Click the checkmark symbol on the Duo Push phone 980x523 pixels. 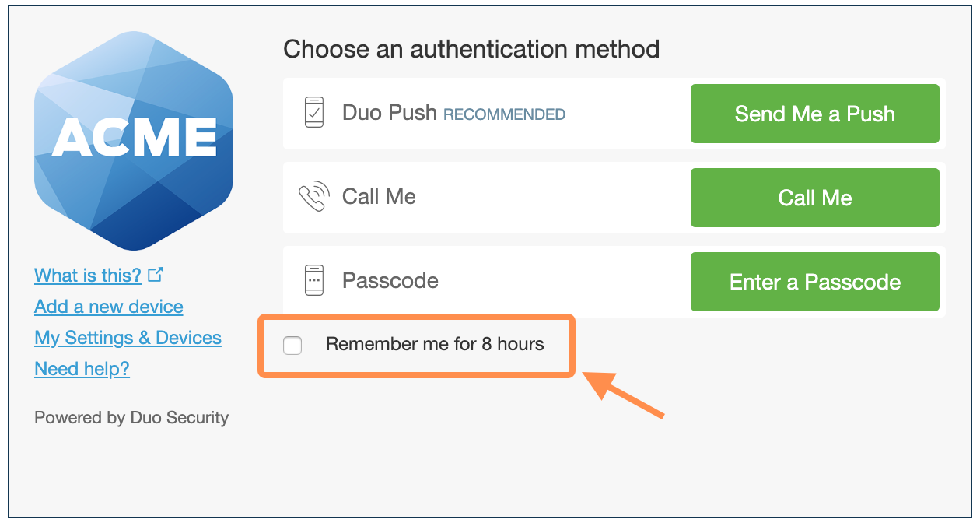pyautogui.click(x=315, y=111)
